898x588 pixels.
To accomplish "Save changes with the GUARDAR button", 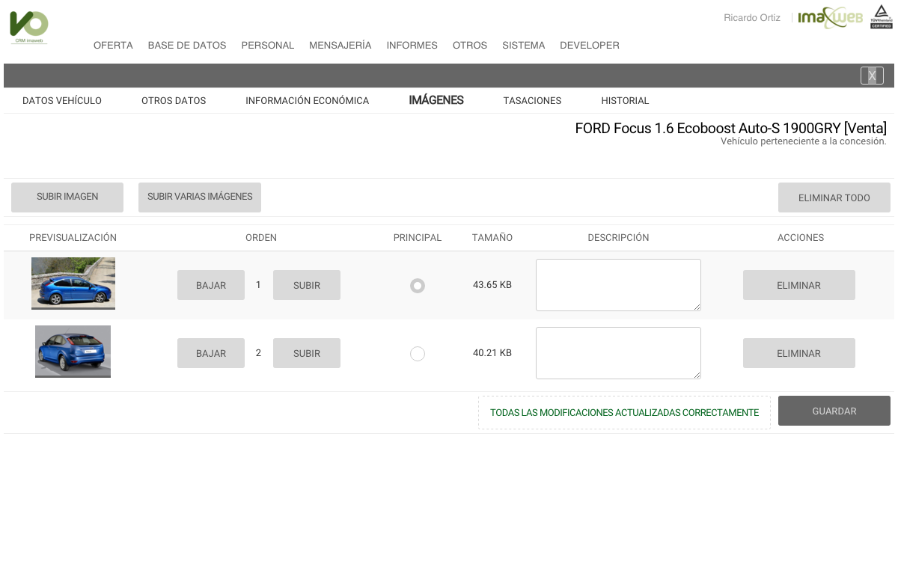I will click(834, 411).
